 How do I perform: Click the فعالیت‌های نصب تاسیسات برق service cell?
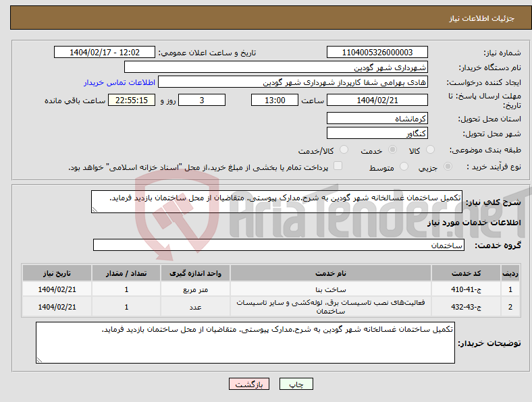[330, 307]
